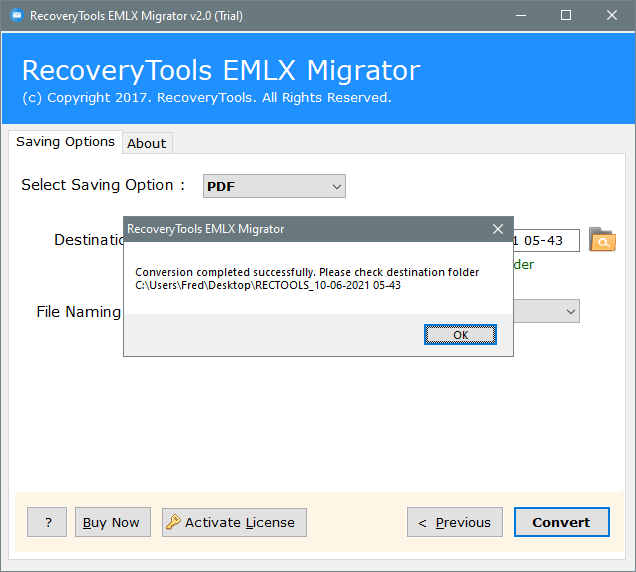The image size is (636, 572).
Task: Close the RecoveryTools EMLX Migrator dialog
Action: point(498,229)
